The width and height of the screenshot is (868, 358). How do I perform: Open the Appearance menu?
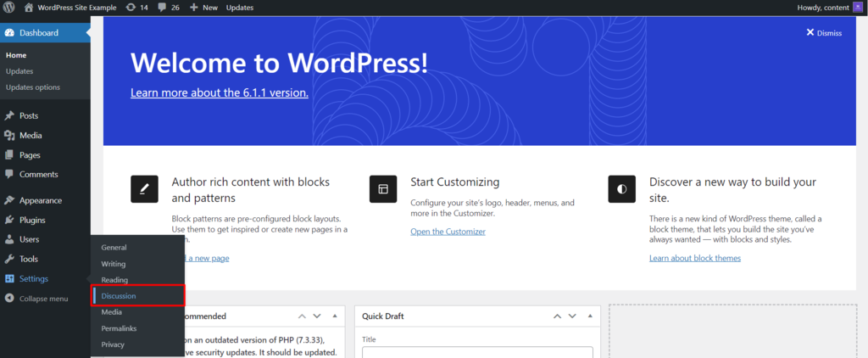41,200
